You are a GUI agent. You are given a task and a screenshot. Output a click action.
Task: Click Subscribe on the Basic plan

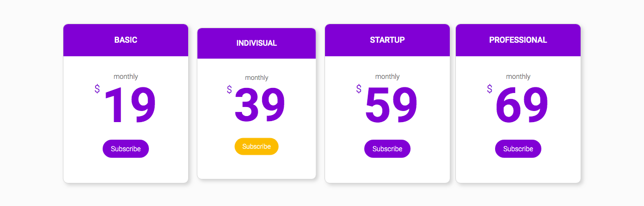point(126,149)
